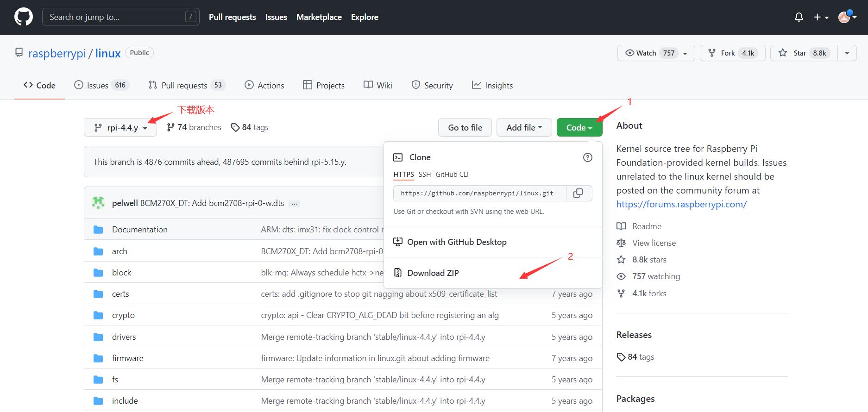Open the crypto api commit message
The image size is (868, 412).
point(380,315)
